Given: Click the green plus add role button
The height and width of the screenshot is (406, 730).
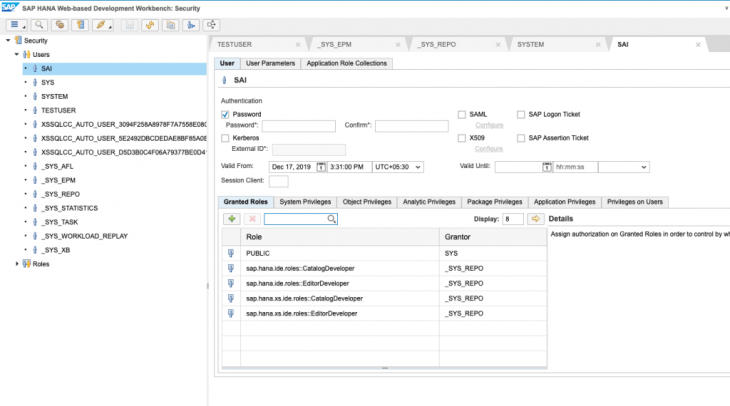Looking at the screenshot, I should 231,219.
